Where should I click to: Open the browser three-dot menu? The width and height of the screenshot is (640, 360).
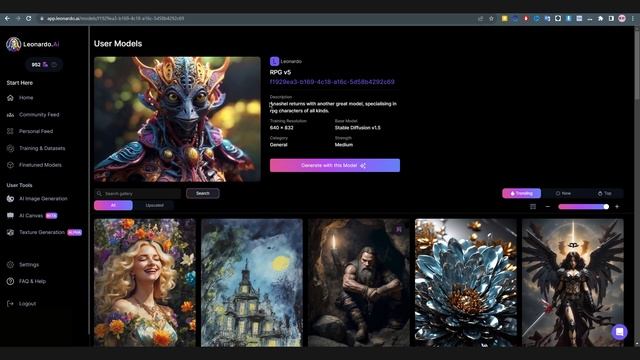click(633, 18)
